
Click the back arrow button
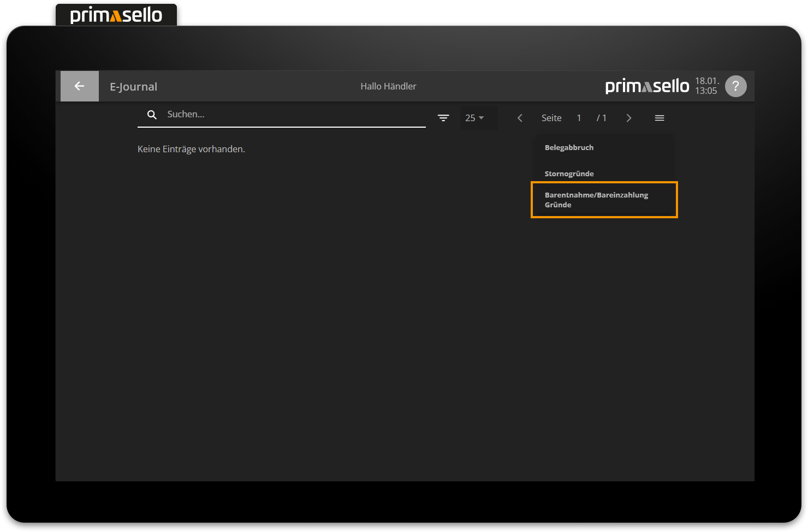tap(80, 86)
